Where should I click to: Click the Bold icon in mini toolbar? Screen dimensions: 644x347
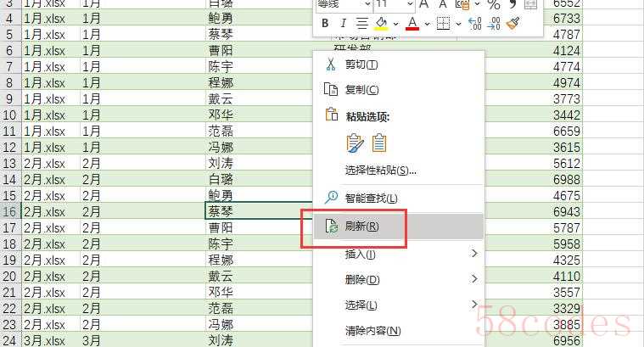(326, 24)
